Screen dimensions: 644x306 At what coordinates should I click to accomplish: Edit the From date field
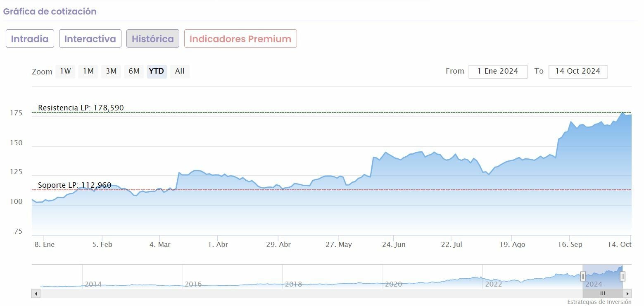(x=498, y=71)
